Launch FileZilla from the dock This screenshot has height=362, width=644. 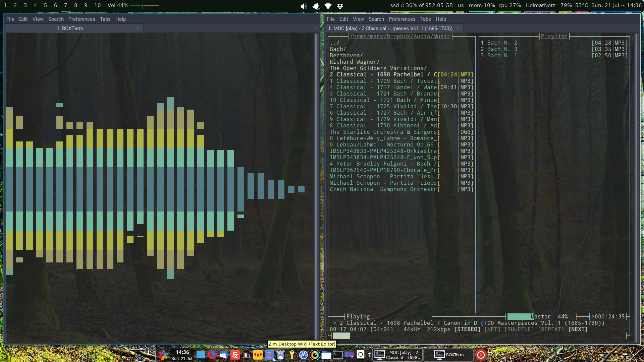(235, 355)
